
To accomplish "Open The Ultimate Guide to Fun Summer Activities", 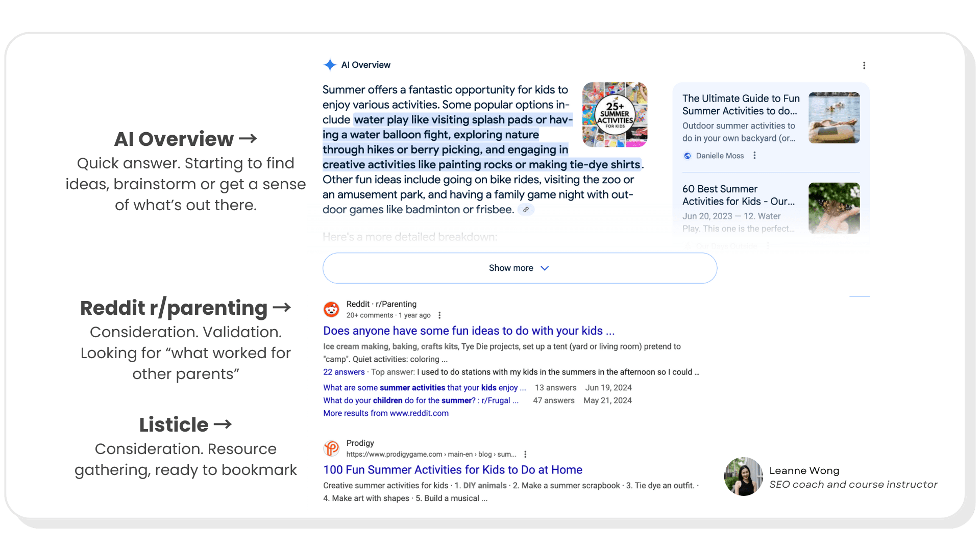I will (741, 105).
